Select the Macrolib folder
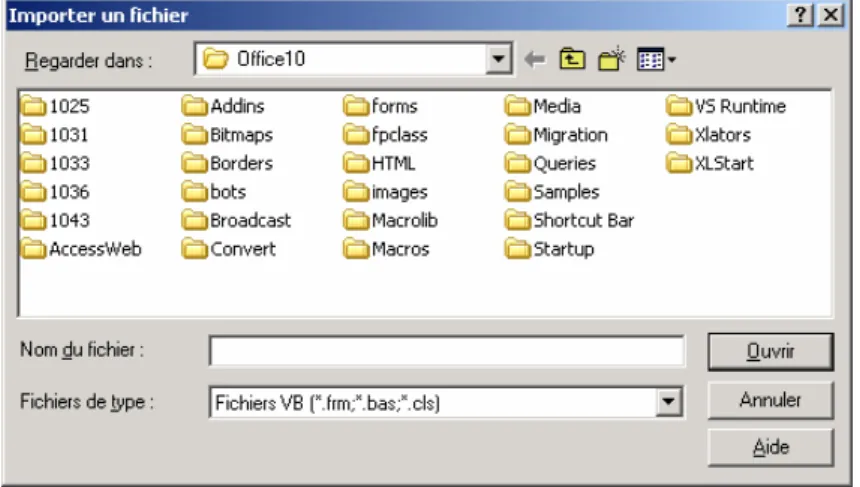 [x=391, y=220]
